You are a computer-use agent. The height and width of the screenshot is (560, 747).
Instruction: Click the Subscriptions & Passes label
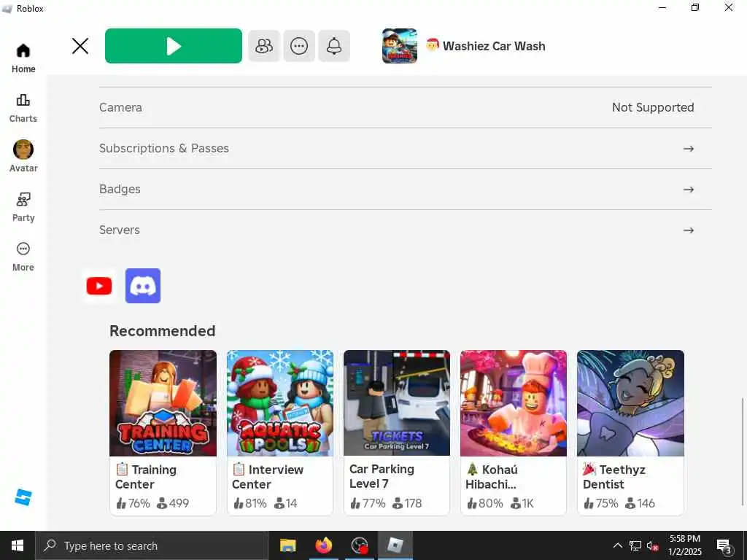[164, 148]
